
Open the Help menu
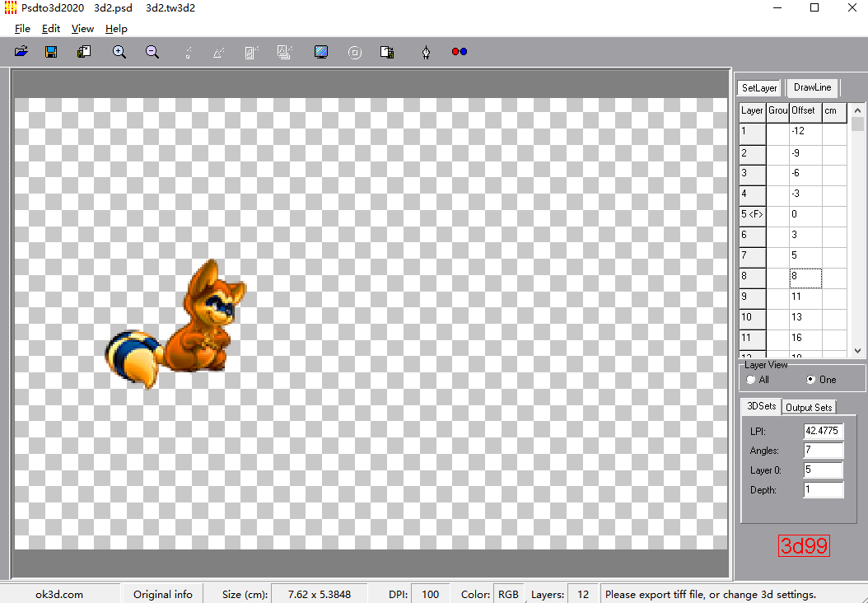click(116, 29)
